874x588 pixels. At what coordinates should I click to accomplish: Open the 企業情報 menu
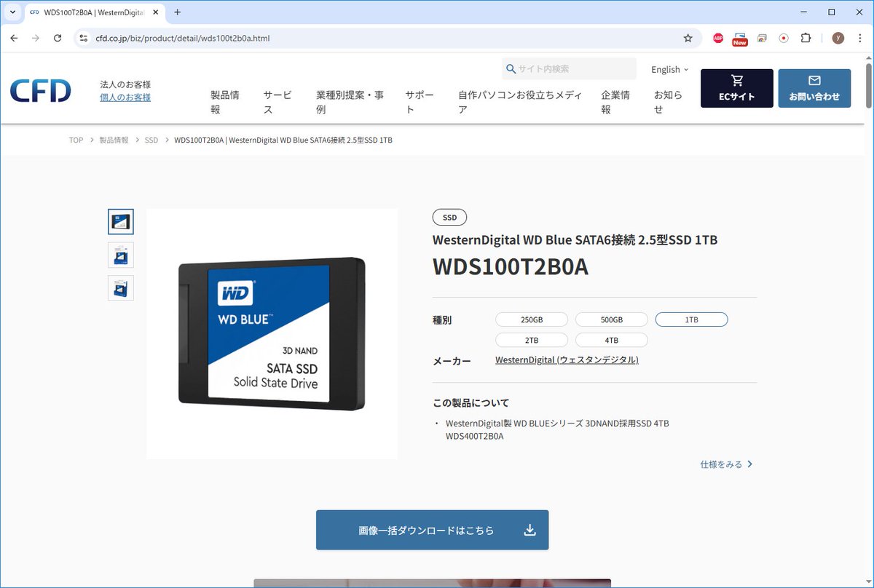(615, 102)
